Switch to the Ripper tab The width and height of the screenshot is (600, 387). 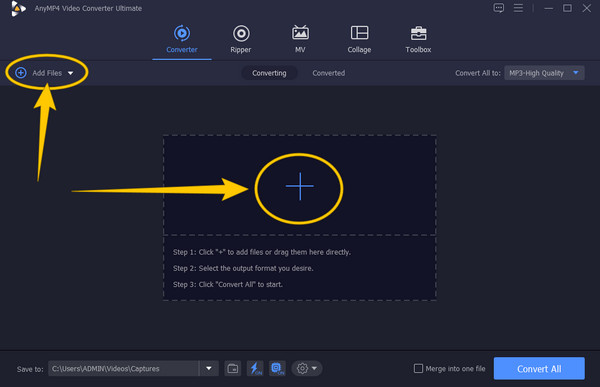pyautogui.click(x=241, y=39)
